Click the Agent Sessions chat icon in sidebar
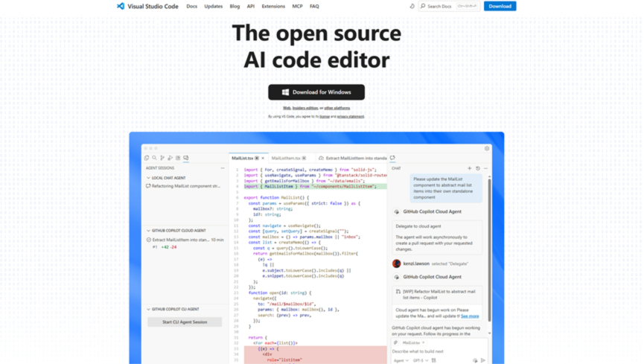644x364 pixels. pyautogui.click(x=186, y=158)
